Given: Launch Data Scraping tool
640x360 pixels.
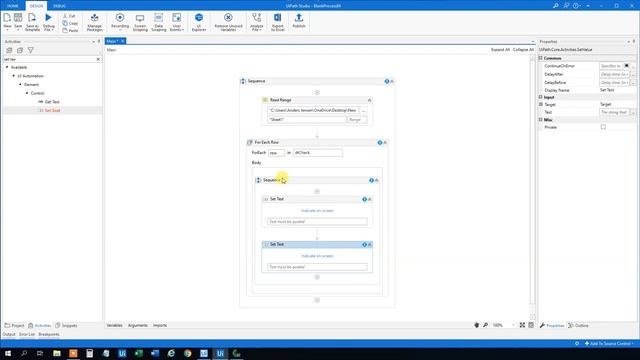Looking at the screenshot, I should [158, 22].
